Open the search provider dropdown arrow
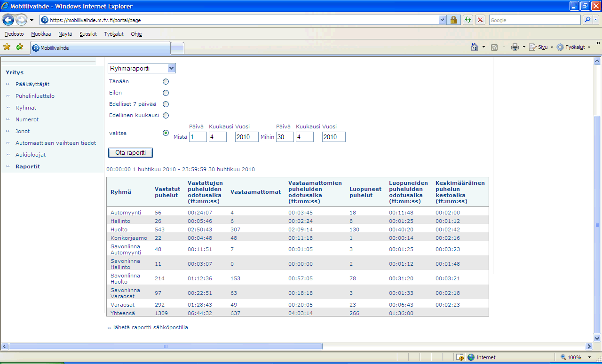The width and height of the screenshot is (602, 364). [x=595, y=20]
